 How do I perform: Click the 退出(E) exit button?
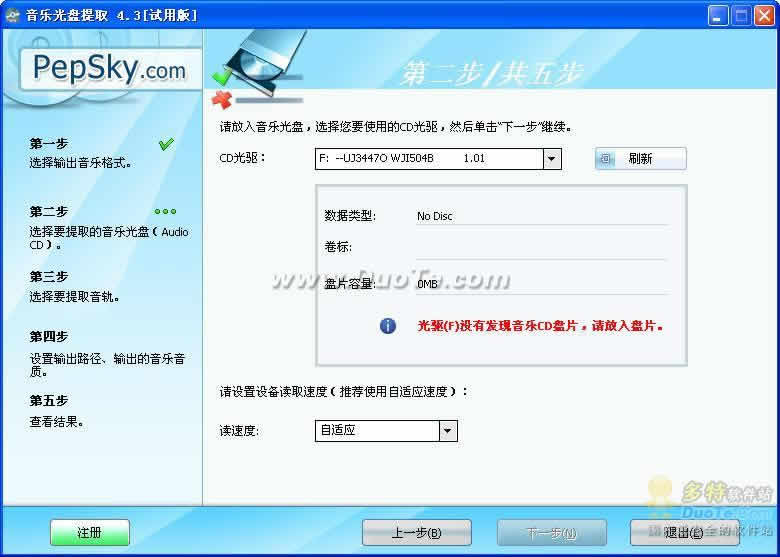(x=684, y=533)
